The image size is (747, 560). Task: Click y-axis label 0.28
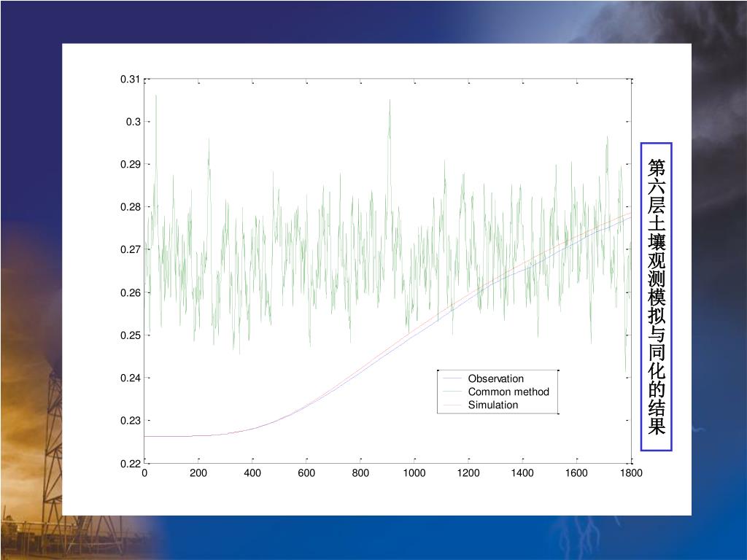130,207
